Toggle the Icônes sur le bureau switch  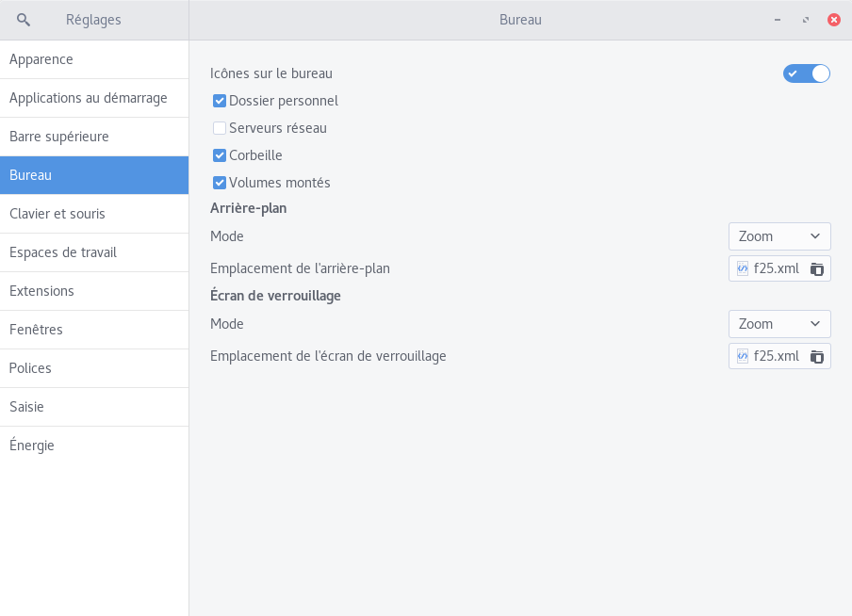(x=807, y=73)
